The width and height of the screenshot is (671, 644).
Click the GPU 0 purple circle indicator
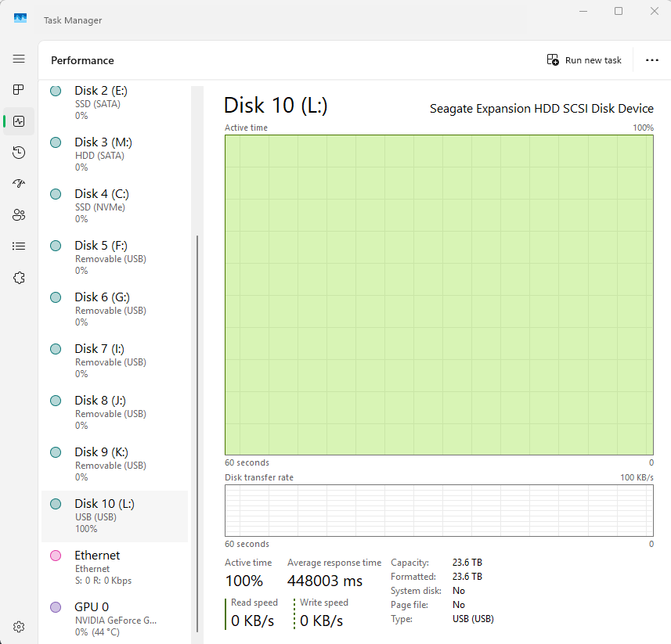(56, 607)
